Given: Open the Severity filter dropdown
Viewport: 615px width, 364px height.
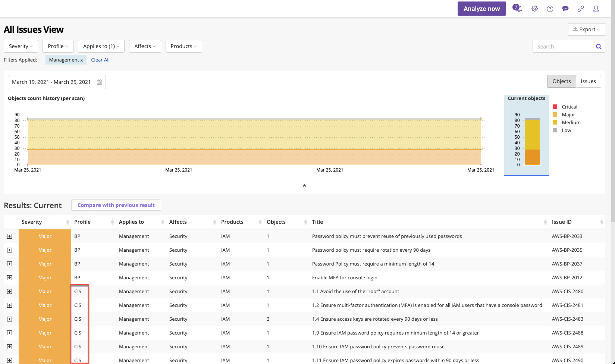Looking at the screenshot, I should tap(21, 46).
